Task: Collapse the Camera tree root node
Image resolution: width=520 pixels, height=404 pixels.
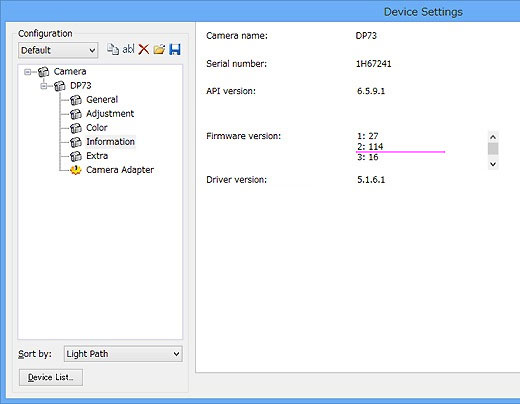Action: click(28, 72)
